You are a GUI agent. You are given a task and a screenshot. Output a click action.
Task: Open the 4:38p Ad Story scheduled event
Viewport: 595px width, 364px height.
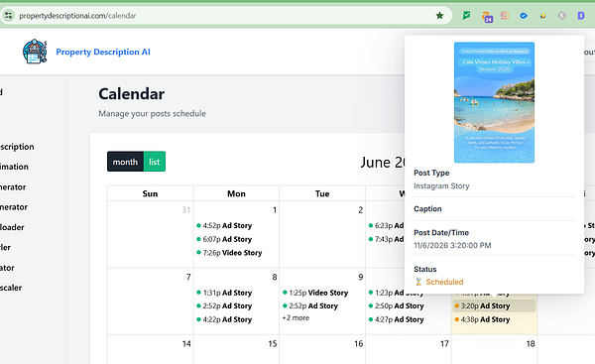point(482,319)
